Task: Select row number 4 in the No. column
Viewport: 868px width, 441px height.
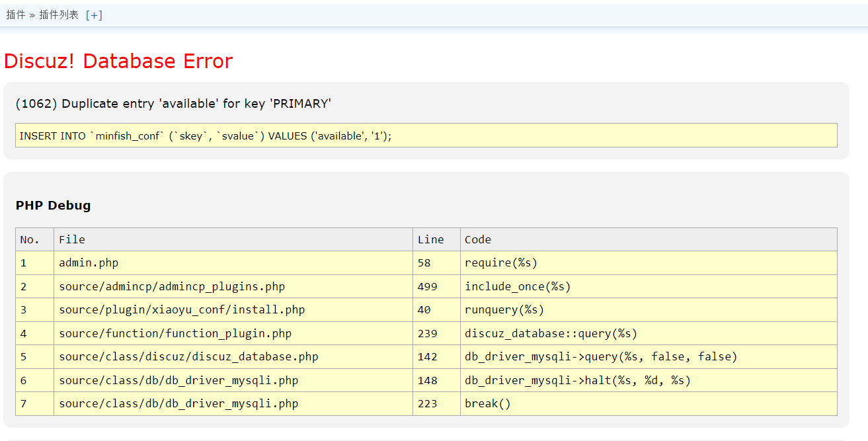Action: (35, 333)
